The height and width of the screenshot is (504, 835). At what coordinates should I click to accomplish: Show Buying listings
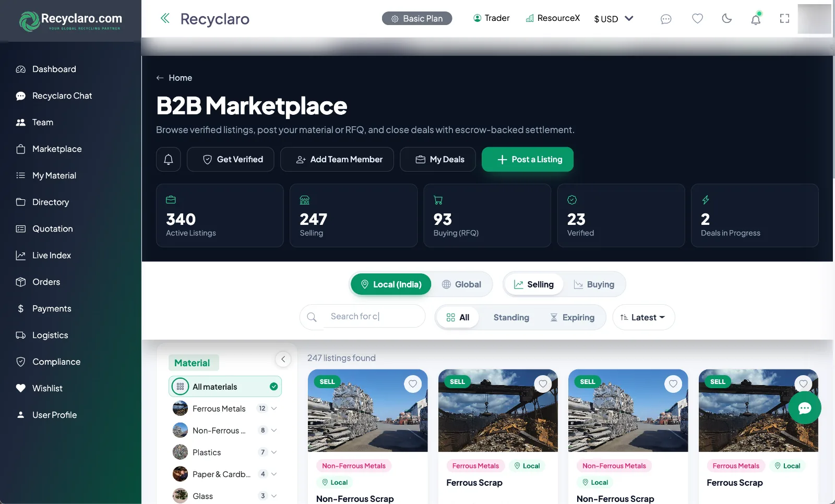point(594,284)
